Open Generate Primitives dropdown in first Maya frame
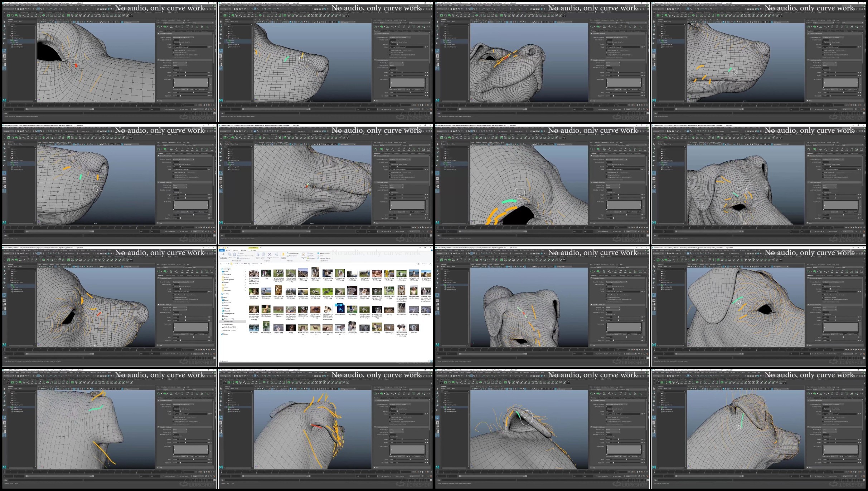This screenshot has height=491, width=868. 183,37
